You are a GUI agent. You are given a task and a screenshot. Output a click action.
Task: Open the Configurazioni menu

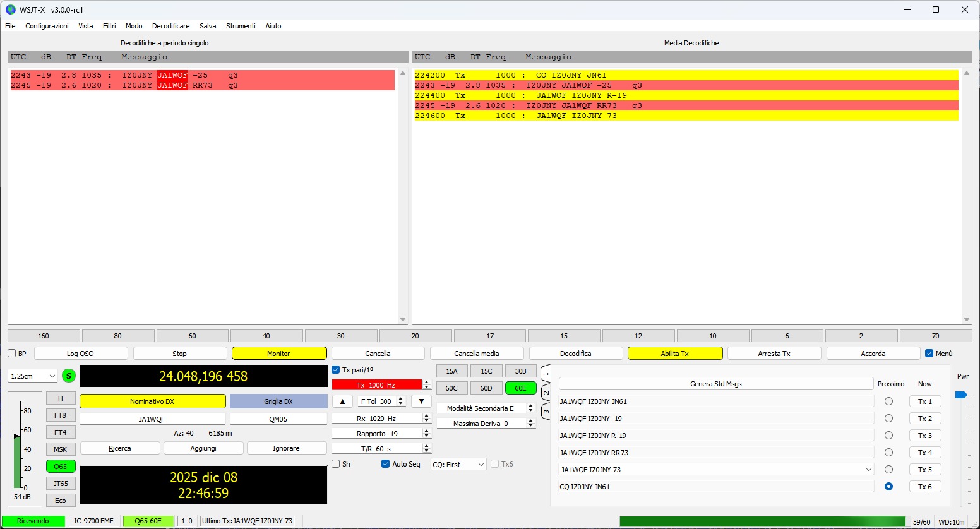[x=47, y=26]
